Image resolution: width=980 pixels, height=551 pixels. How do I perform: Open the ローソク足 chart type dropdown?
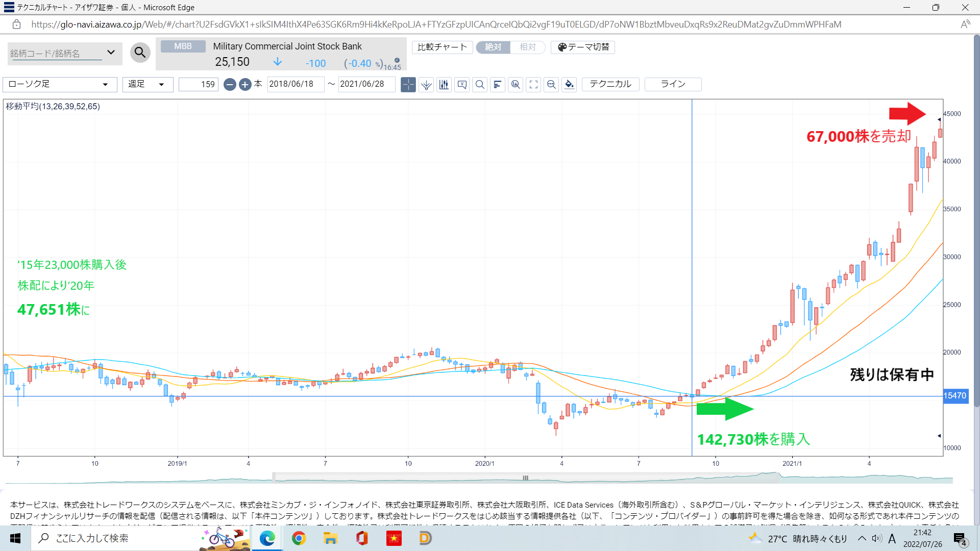60,84
